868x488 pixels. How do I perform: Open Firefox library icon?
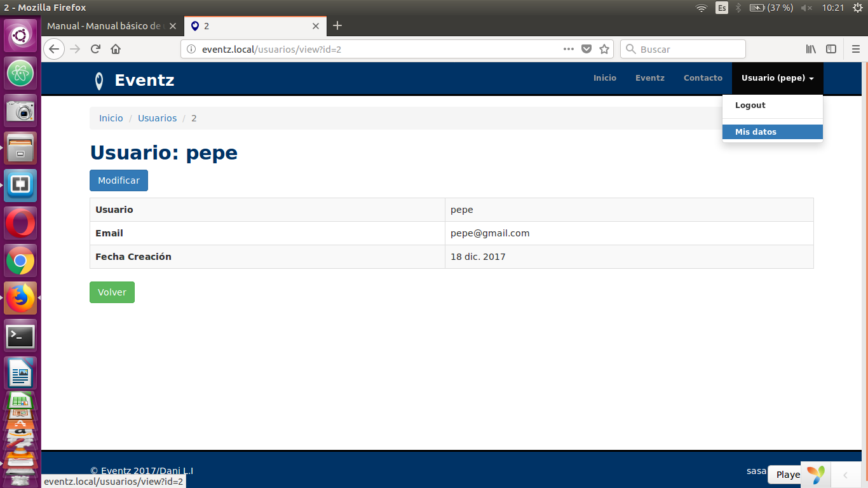pos(811,49)
